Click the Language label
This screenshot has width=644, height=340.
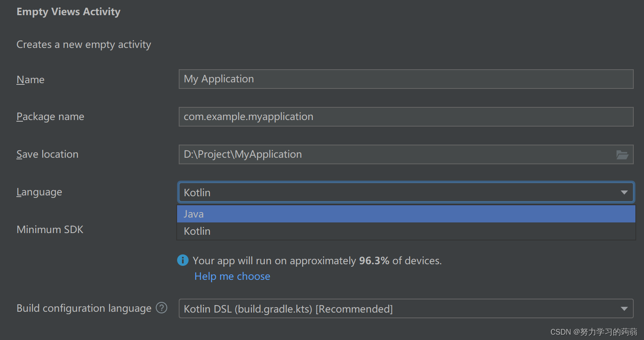click(x=39, y=192)
